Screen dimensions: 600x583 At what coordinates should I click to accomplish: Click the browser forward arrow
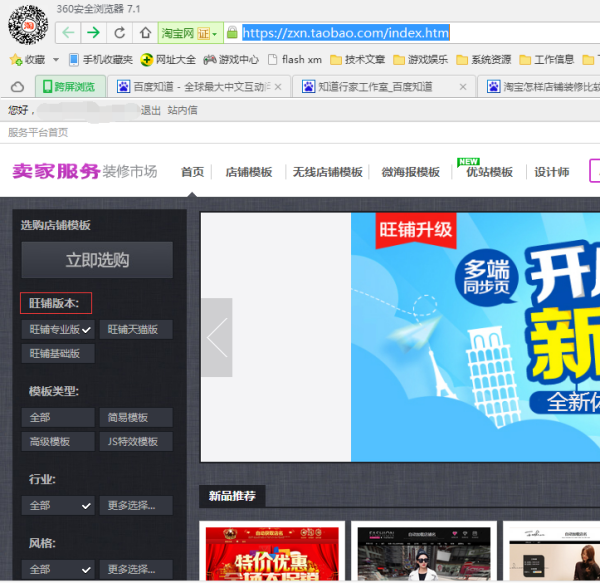point(93,33)
